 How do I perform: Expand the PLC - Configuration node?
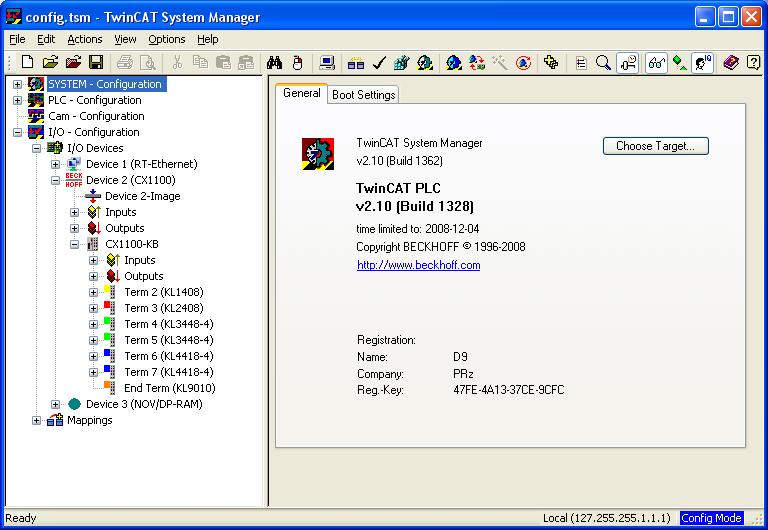click(x=17, y=100)
